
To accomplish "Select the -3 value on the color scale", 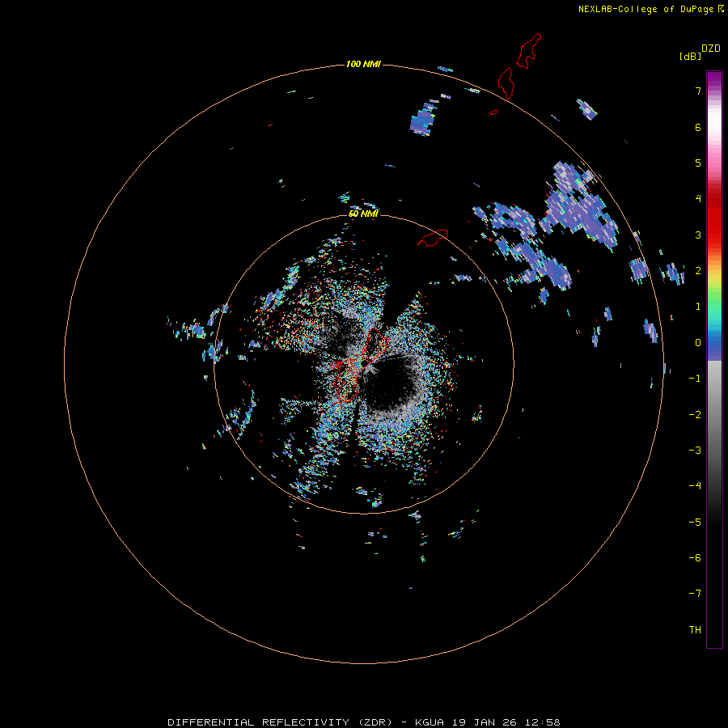I will [695, 451].
